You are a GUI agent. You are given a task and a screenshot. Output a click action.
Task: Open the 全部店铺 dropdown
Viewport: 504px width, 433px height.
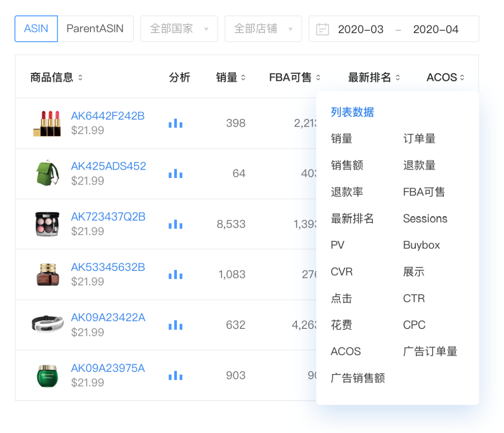click(263, 29)
